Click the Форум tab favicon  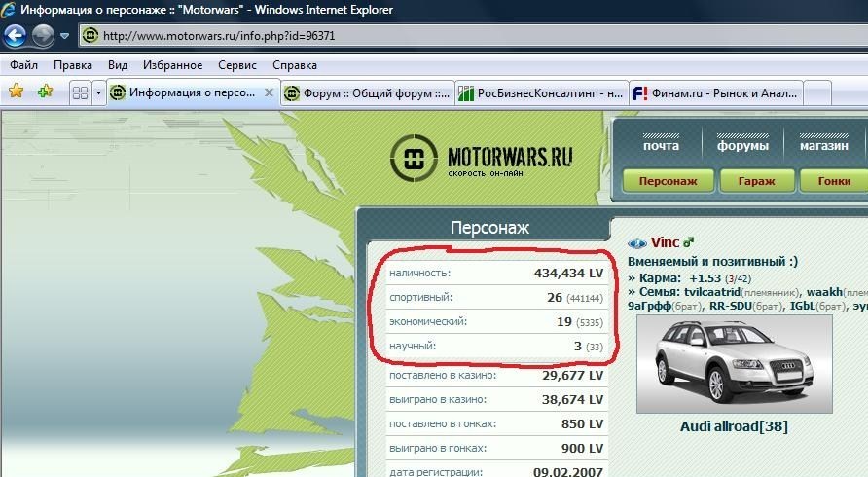[292, 93]
